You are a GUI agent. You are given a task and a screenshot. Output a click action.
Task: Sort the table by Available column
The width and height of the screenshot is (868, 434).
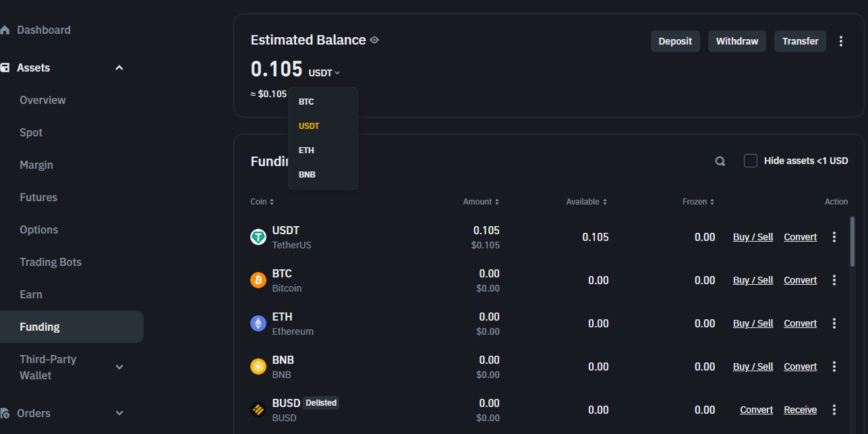pos(587,202)
